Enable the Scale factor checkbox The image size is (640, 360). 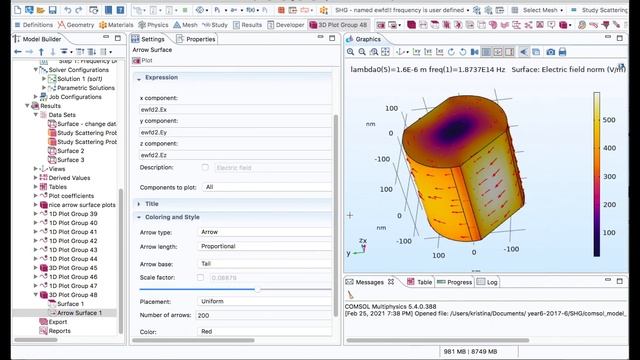click(x=200, y=277)
